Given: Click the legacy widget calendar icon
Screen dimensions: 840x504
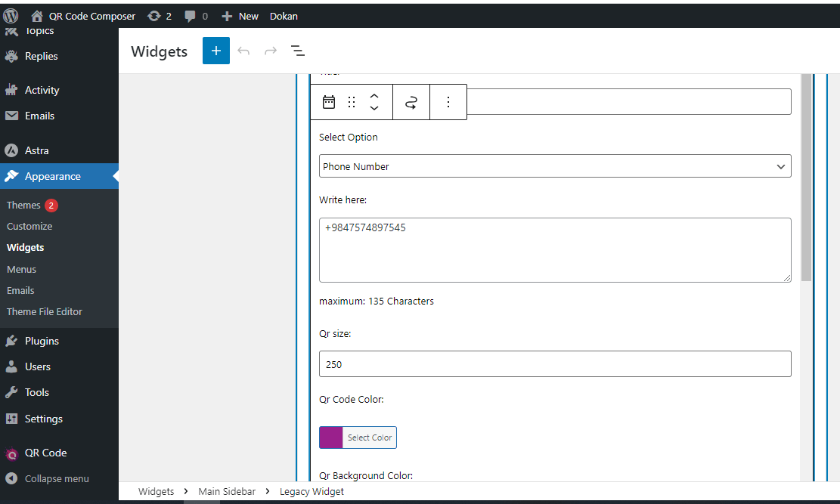Looking at the screenshot, I should tap(329, 102).
